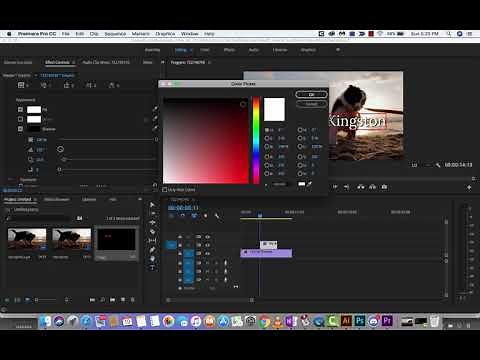
Task: Click the Fill white color swatch
Action: 34,109
